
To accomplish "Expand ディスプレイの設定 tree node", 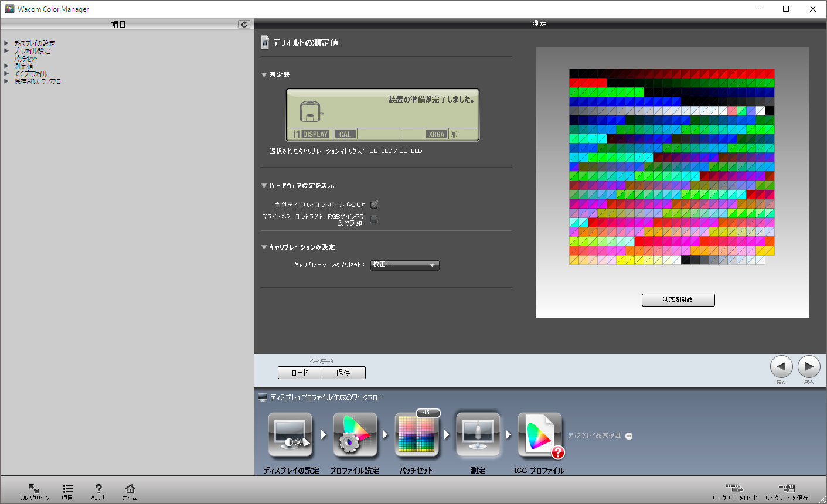I will 6,43.
